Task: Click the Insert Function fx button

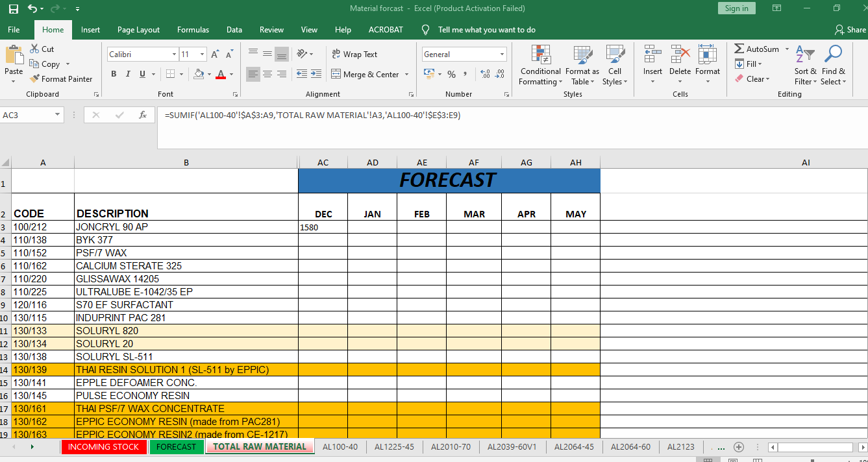Action: tap(143, 115)
